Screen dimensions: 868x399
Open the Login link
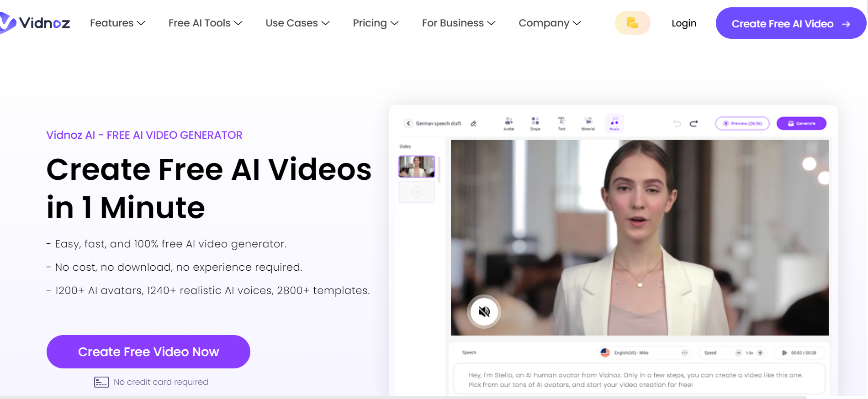coord(684,23)
